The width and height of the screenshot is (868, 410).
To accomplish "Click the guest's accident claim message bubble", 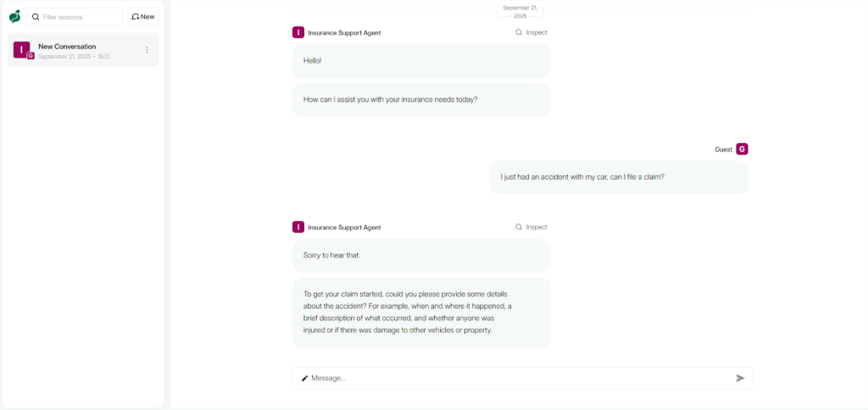I will (x=618, y=178).
